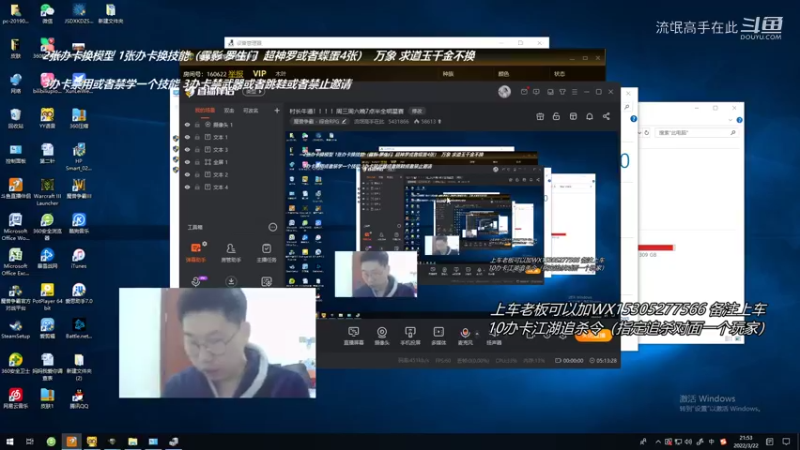
Task: Select the 文本 3 source row
Action: [232, 149]
